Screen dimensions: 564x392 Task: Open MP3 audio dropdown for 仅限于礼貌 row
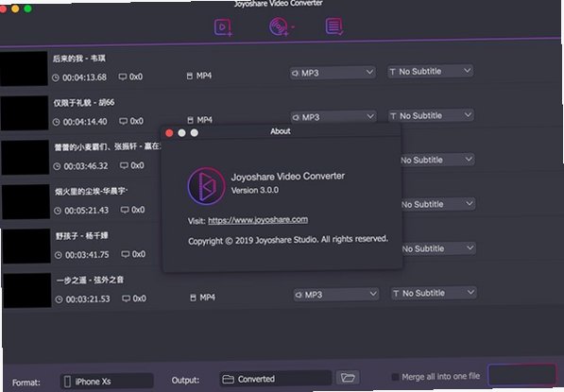[333, 117]
